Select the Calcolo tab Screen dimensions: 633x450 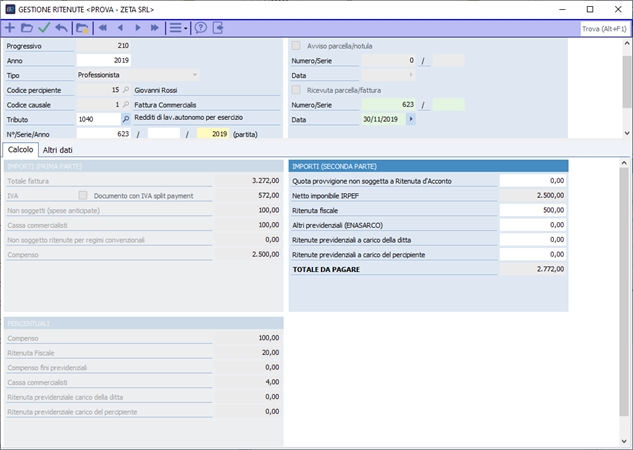pyautogui.click(x=20, y=150)
